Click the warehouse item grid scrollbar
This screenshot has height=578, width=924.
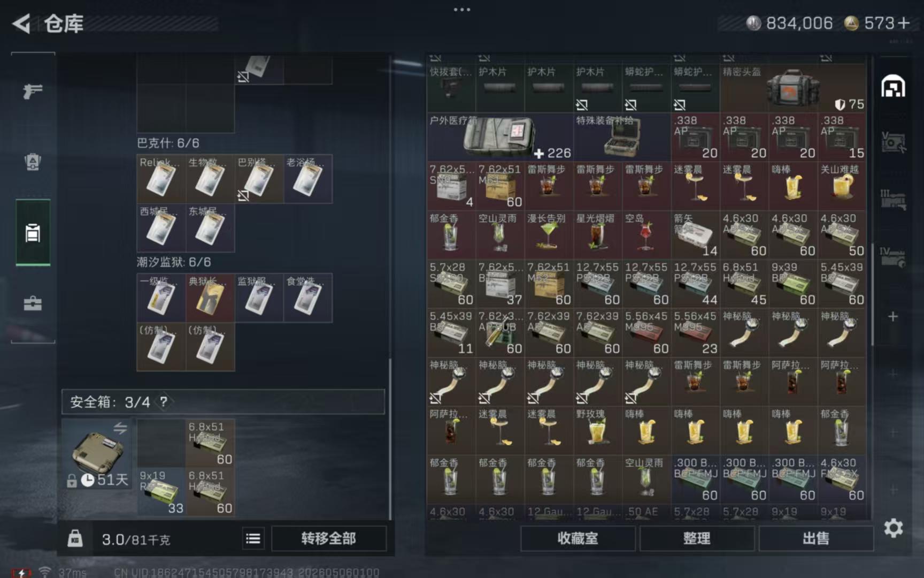(x=873, y=294)
